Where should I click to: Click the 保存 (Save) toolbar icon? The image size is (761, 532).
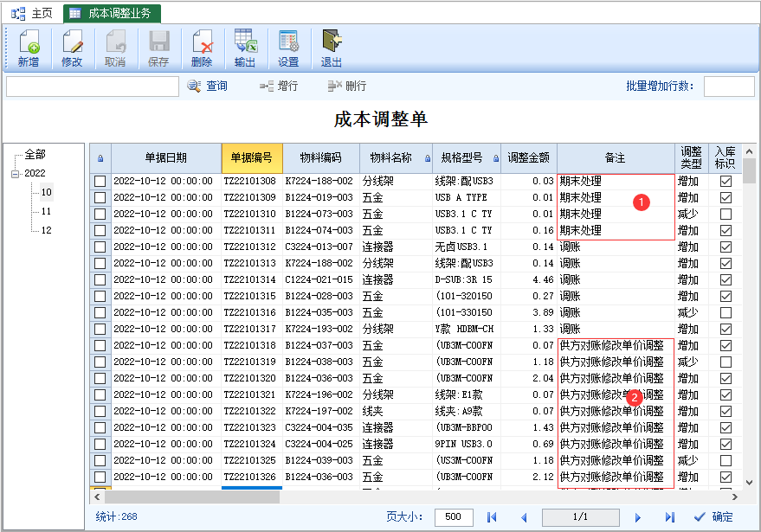click(x=158, y=48)
